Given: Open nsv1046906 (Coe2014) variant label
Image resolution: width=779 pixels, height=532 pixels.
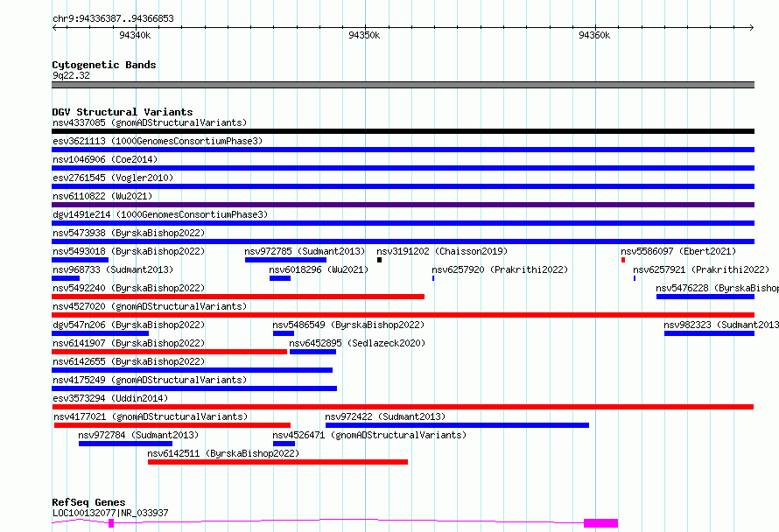Looking at the screenshot, I should pos(105,159).
